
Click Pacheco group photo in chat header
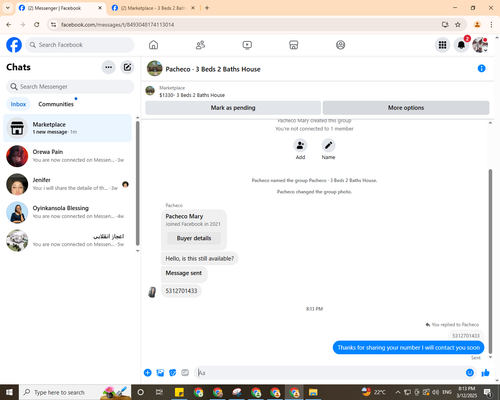(155, 68)
